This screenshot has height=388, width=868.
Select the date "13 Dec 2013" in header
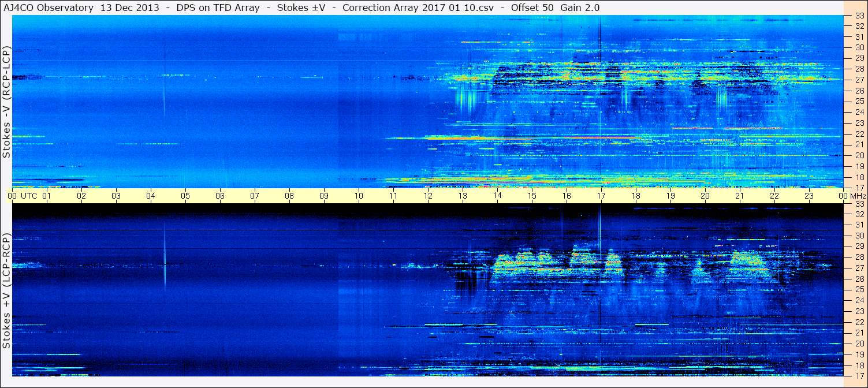click(x=129, y=8)
